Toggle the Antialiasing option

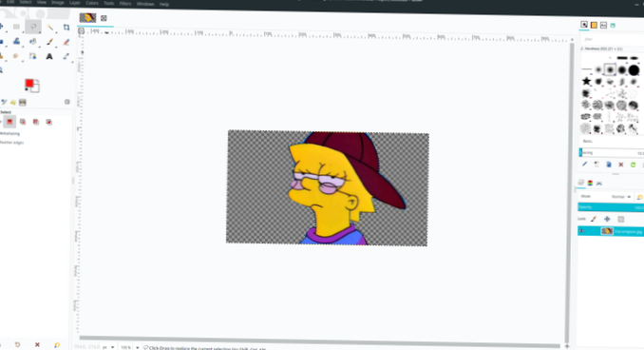9,134
